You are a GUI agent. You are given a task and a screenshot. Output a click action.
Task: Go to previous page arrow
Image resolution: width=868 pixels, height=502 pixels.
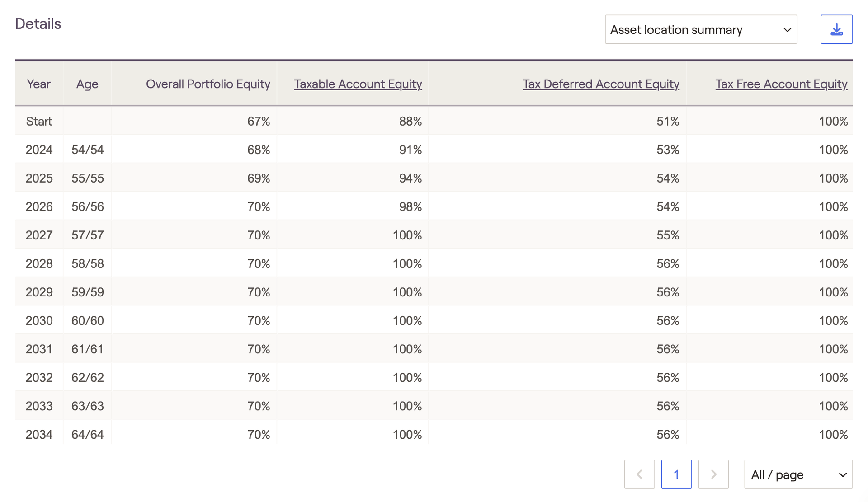pos(639,474)
